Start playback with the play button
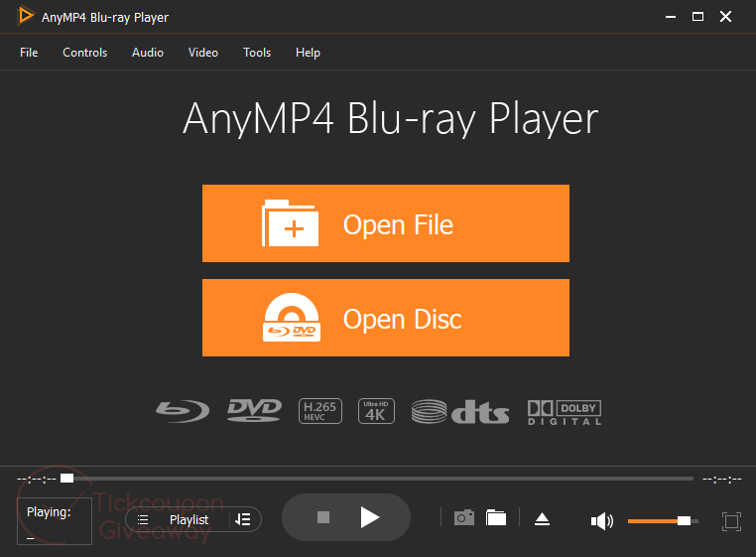This screenshot has height=557, width=756. click(x=370, y=517)
